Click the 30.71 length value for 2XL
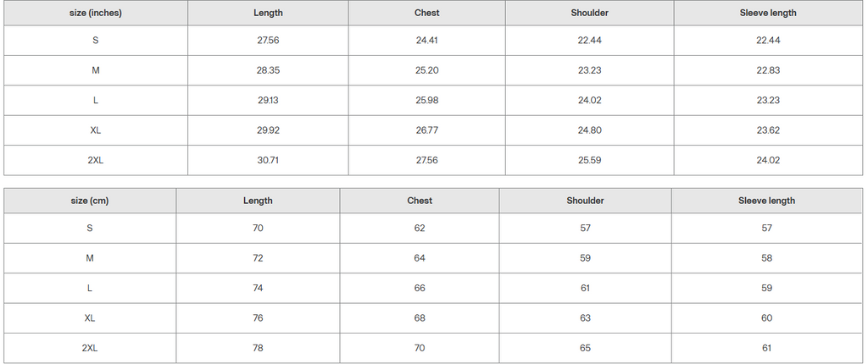 268,161
